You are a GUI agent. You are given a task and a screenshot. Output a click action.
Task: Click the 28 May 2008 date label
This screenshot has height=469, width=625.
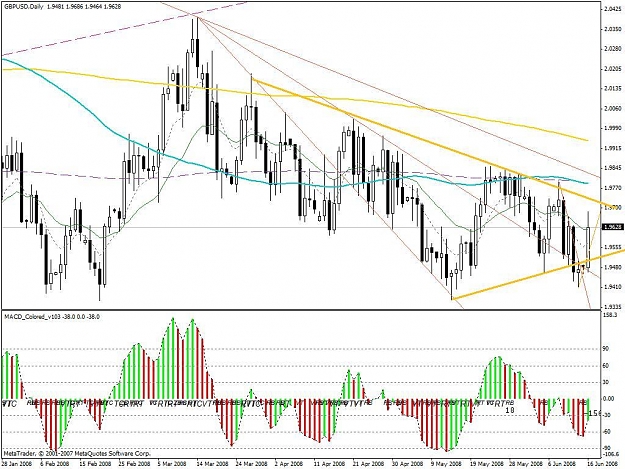(x=526, y=464)
